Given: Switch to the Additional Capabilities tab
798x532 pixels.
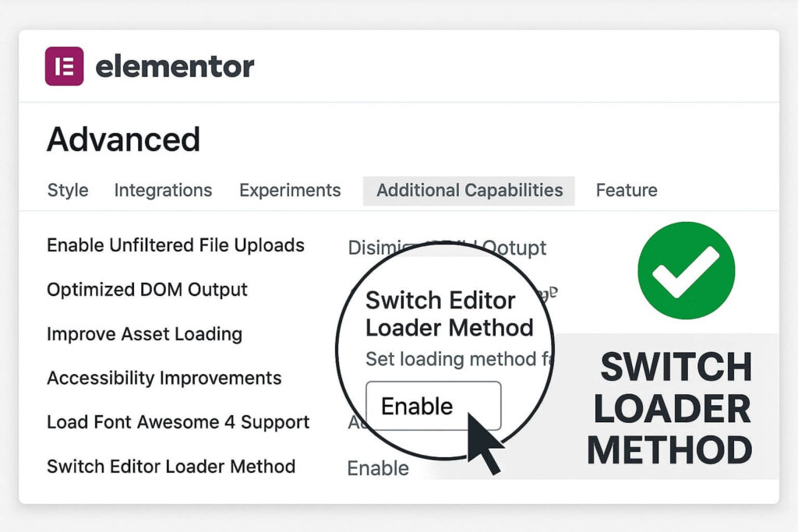Looking at the screenshot, I should (469, 190).
